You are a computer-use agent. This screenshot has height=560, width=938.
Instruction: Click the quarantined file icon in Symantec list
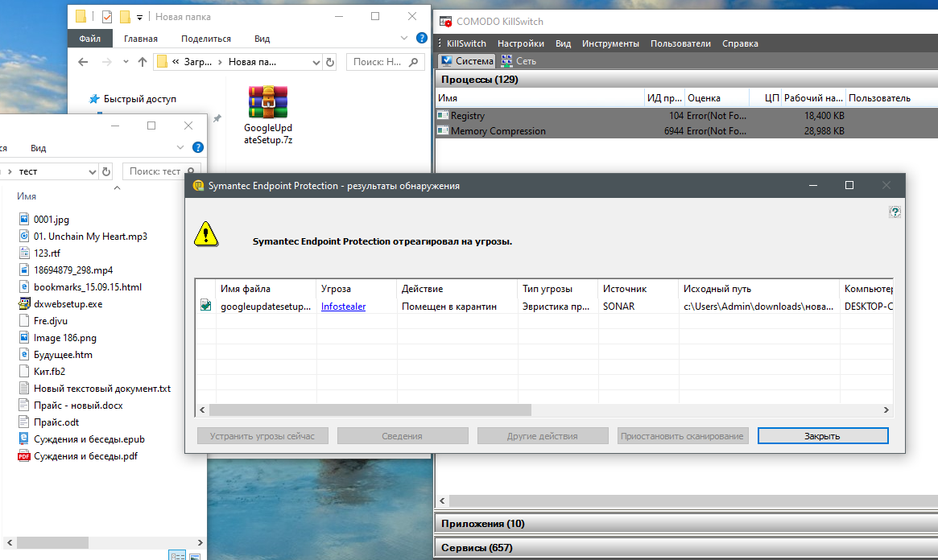[x=206, y=306]
